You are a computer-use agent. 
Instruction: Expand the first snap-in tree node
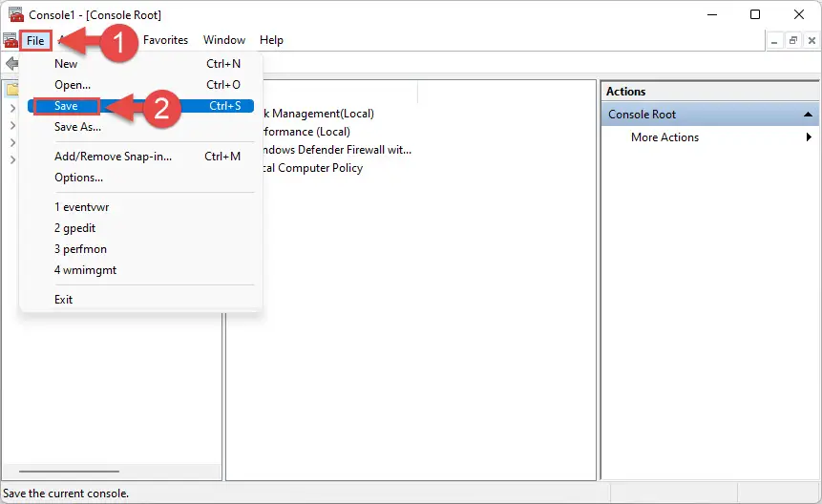12,109
